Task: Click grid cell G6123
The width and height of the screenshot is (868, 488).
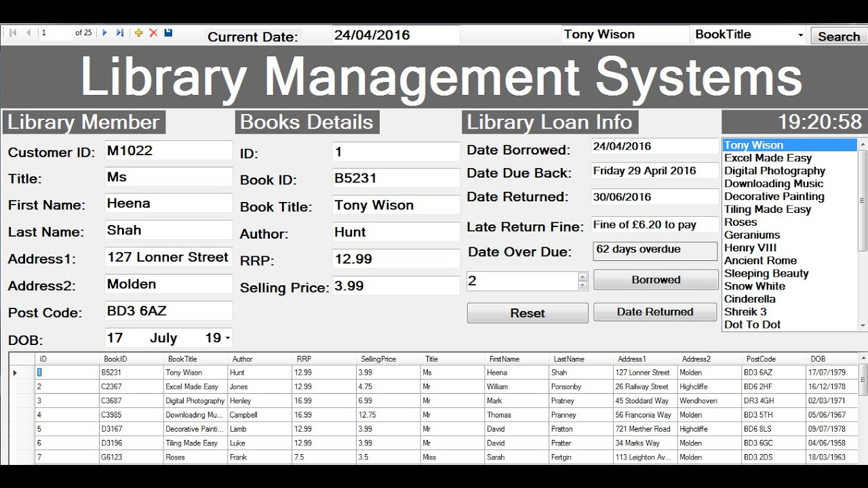Action: click(x=132, y=457)
